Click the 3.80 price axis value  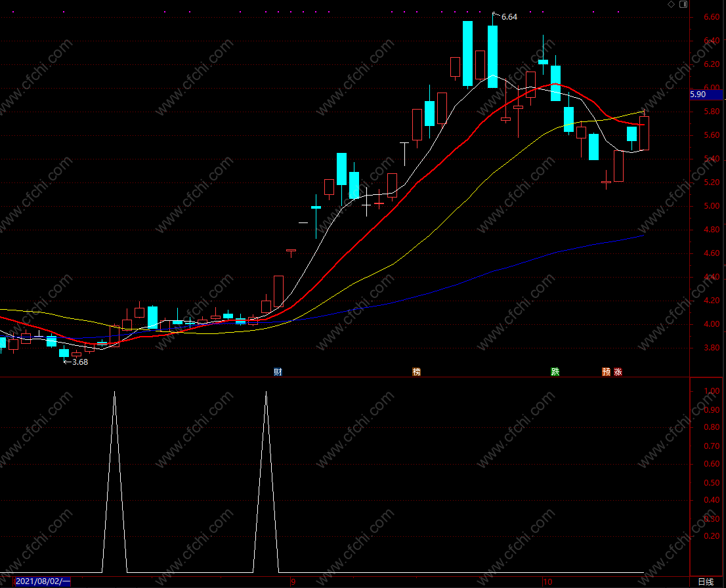tap(712, 348)
